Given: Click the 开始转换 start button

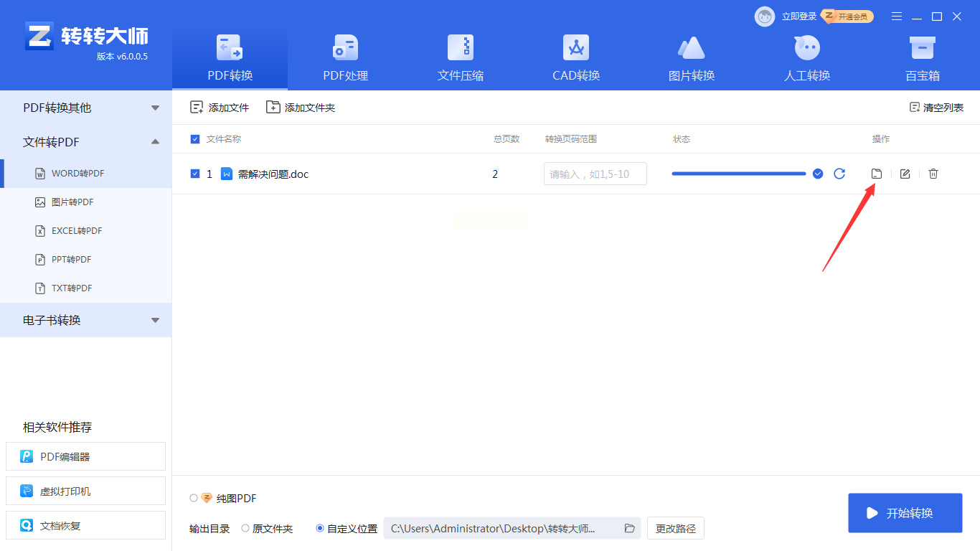Looking at the screenshot, I should [905, 513].
